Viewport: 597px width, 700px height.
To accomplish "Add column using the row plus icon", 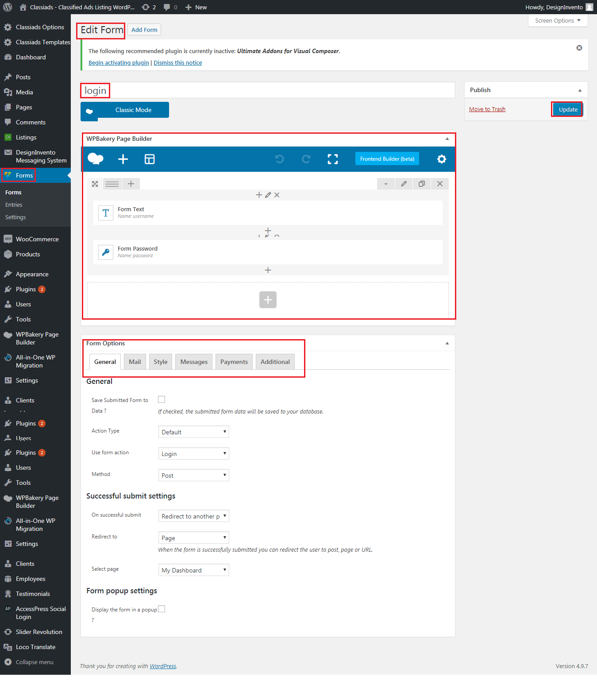I will [x=131, y=184].
